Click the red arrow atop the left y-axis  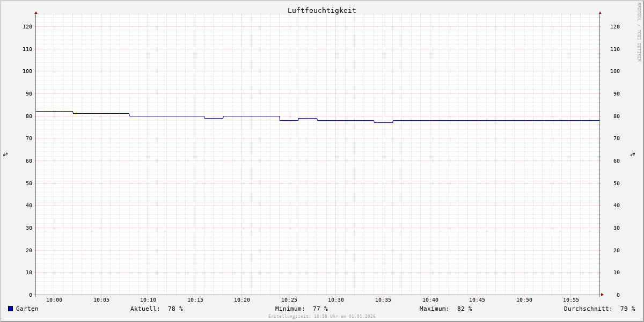pos(36,12)
